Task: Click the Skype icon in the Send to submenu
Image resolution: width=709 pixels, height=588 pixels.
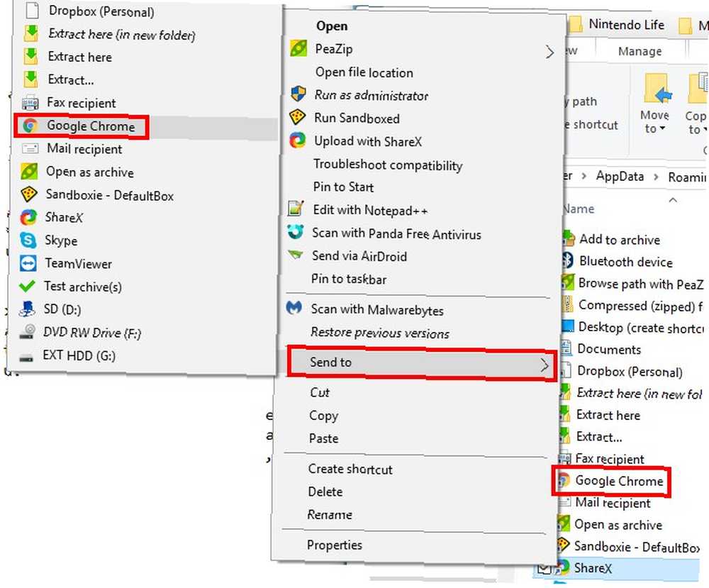Action: (x=28, y=240)
